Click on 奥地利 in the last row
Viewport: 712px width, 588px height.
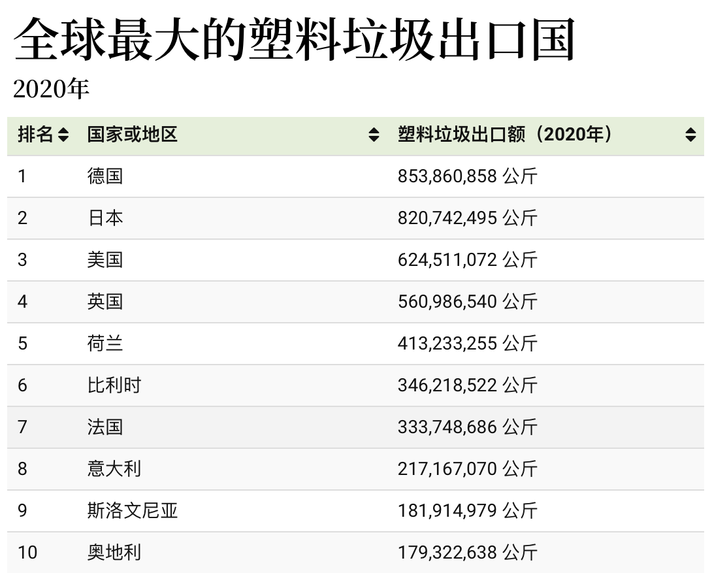pyautogui.click(x=114, y=553)
